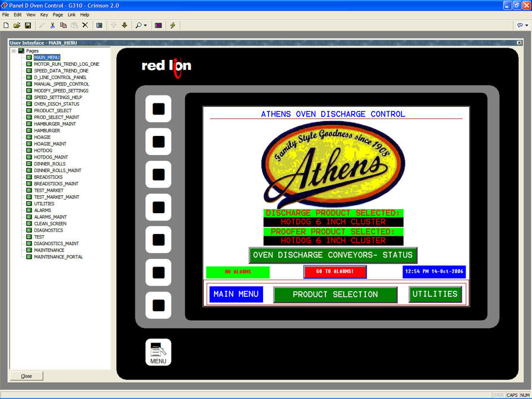This screenshot has width=532, height=399.
Task: Click the GO TO ALARMS! button
Action: [x=335, y=272]
